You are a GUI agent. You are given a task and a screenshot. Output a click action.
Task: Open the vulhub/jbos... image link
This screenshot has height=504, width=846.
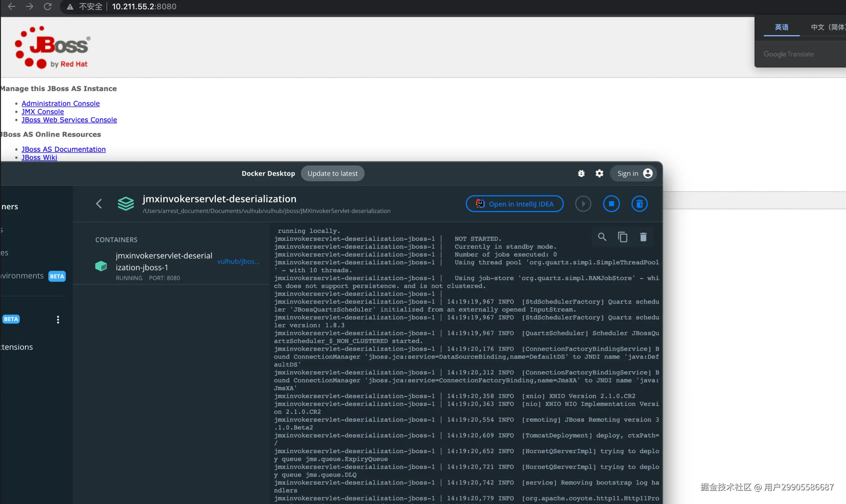click(238, 261)
